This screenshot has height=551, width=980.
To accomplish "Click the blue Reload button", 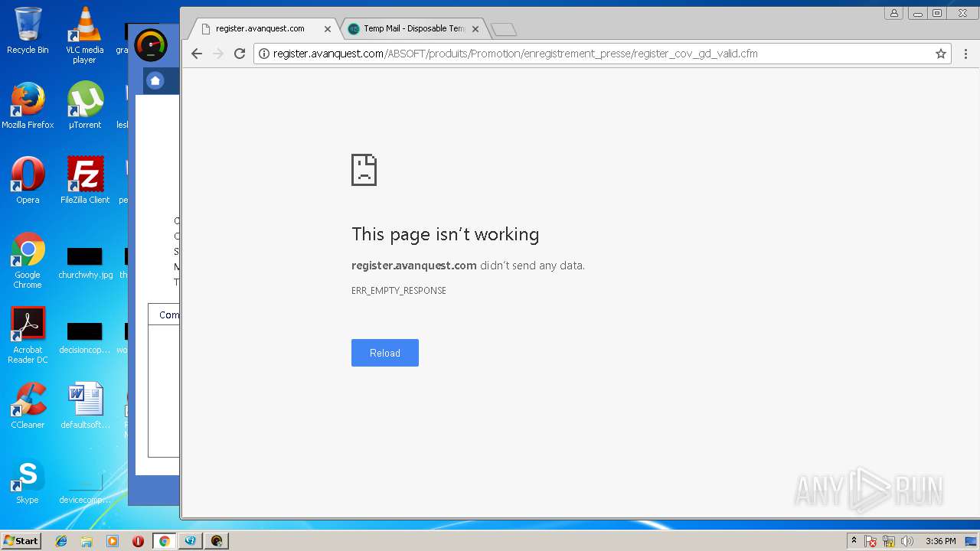I will pyautogui.click(x=385, y=353).
